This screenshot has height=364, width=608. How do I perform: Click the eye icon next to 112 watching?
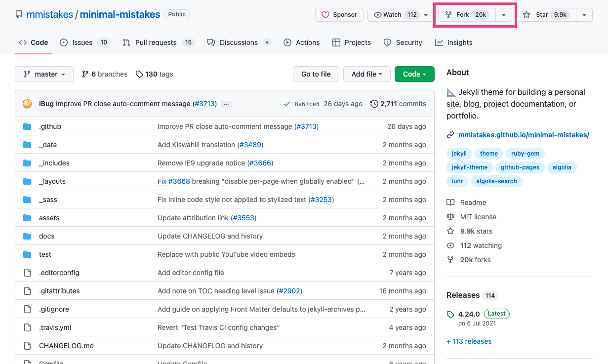point(450,245)
